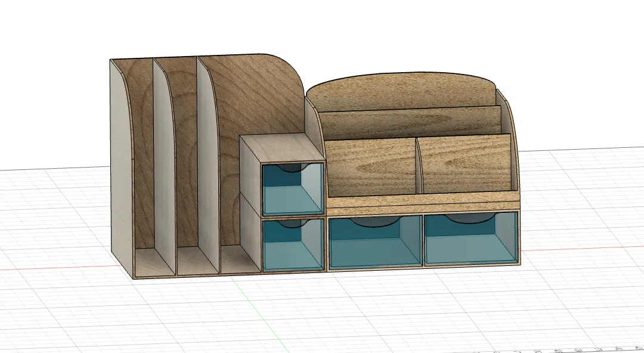This screenshot has width=644, height=353.
Task: Pick the finger notch on left wide drawer
Action: pos(374,222)
